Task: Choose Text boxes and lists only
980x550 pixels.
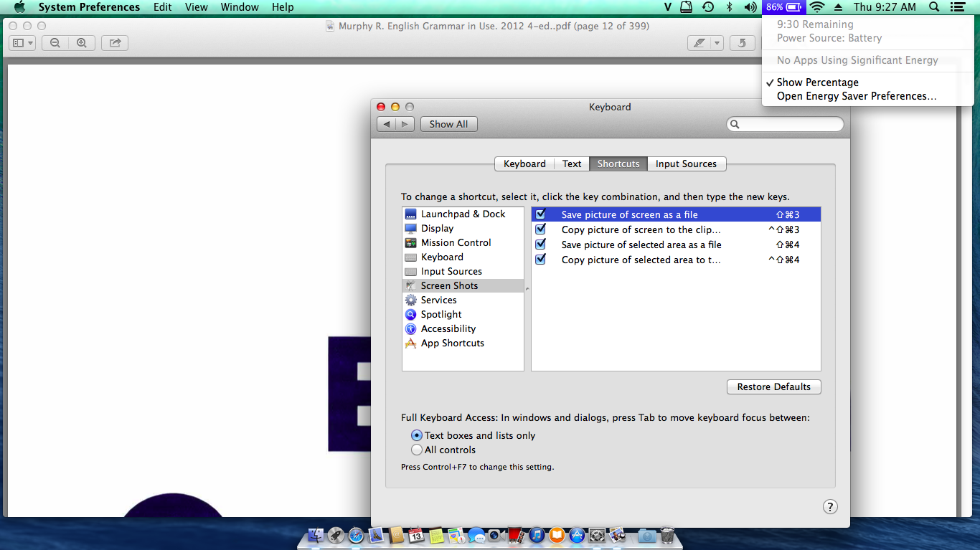Action: pos(417,435)
